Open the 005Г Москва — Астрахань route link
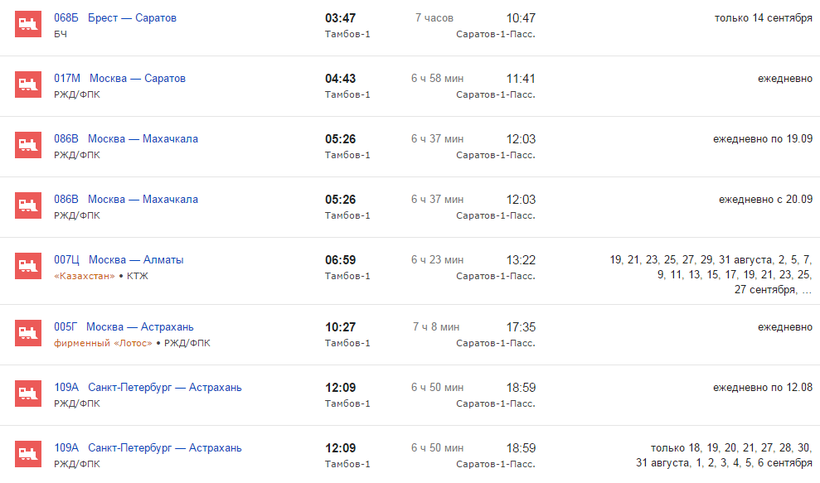 click(x=123, y=326)
